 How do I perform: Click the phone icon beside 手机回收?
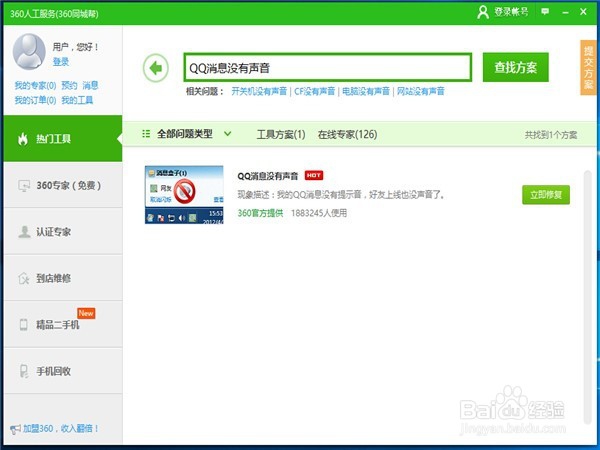[24, 371]
